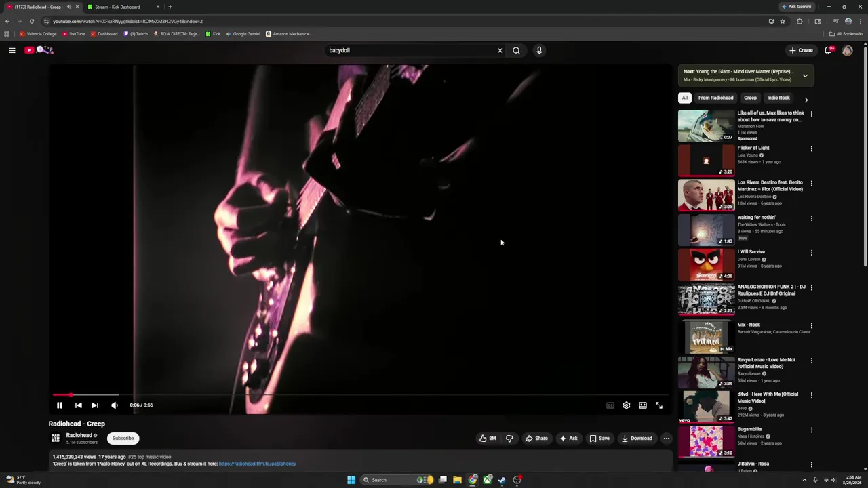The image size is (868, 488).
Task: Switch to Stream - Kick Dashboard tab
Action: [x=123, y=7]
